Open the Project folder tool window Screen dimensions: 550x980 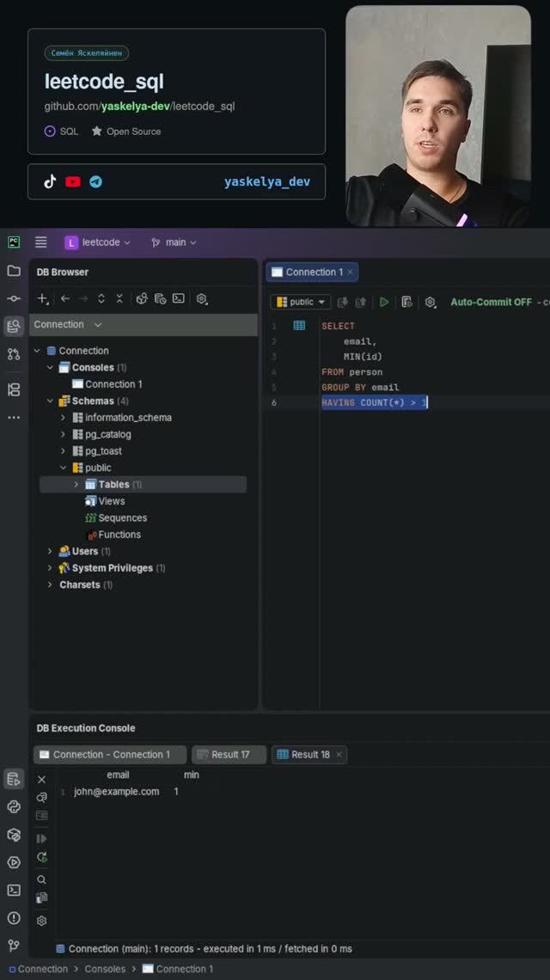pos(14,271)
